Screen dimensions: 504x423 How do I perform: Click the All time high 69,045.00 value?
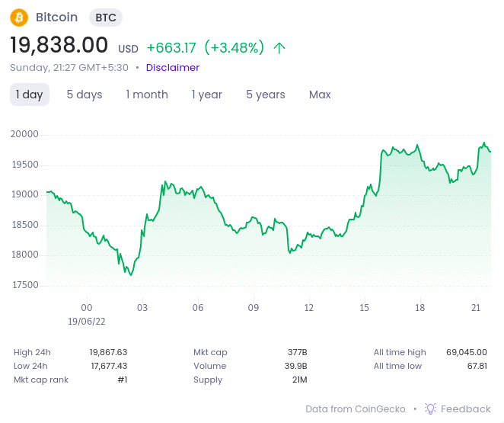tap(467, 352)
